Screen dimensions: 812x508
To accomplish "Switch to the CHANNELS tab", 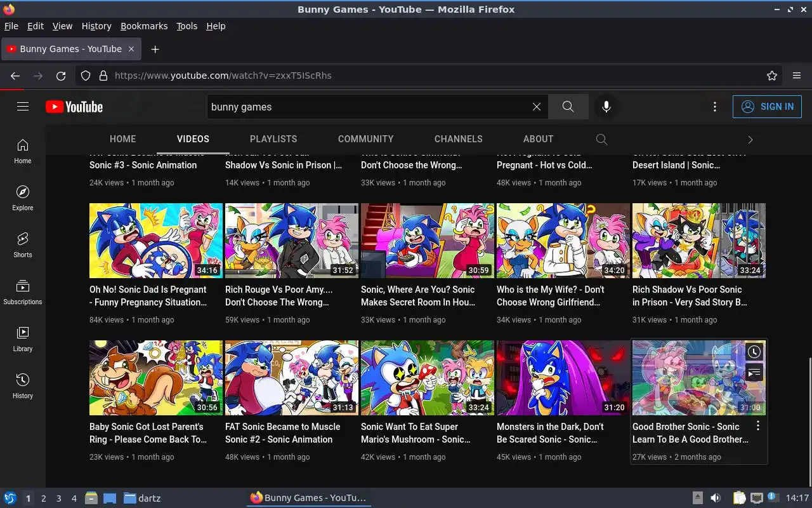I will point(459,139).
